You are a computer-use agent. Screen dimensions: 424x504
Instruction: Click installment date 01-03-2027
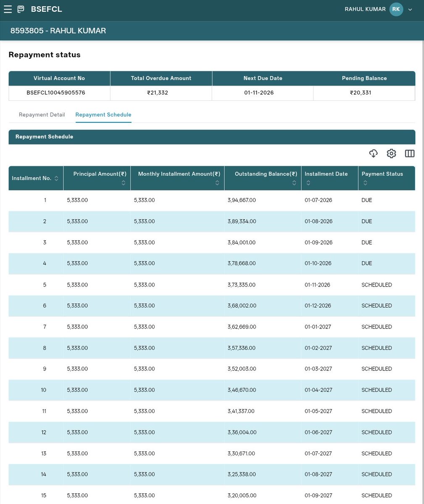[319, 369]
